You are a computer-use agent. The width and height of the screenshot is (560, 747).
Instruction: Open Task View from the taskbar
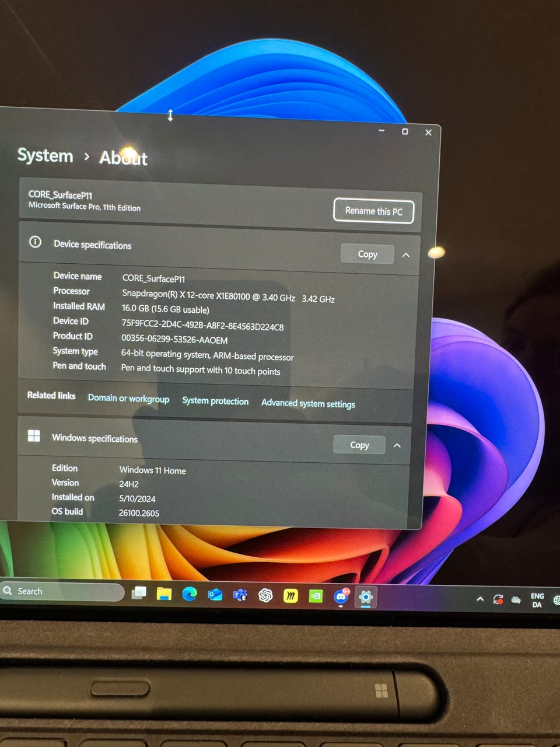(x=139, y=593)
